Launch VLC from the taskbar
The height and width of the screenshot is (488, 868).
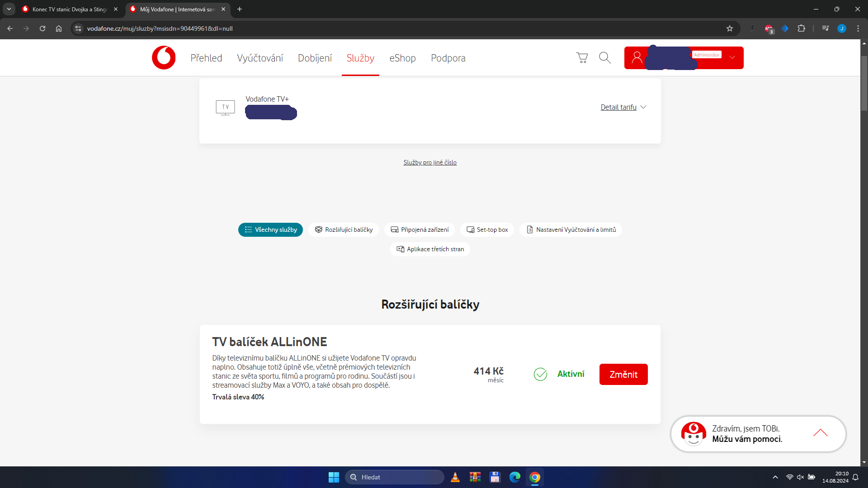point(455,477)
